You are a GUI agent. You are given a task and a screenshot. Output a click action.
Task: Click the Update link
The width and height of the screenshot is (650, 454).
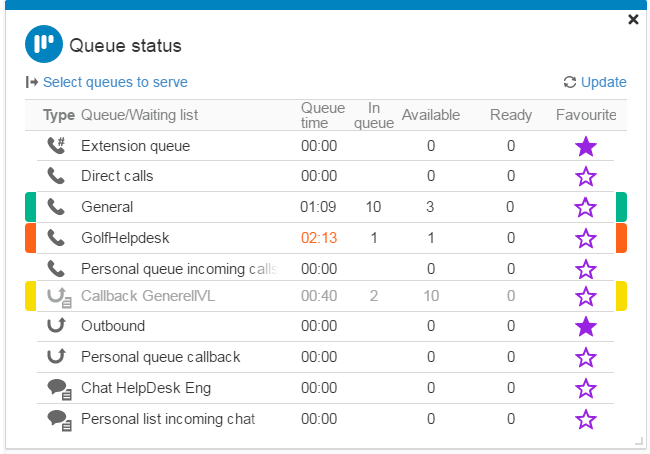pos(603,82)
